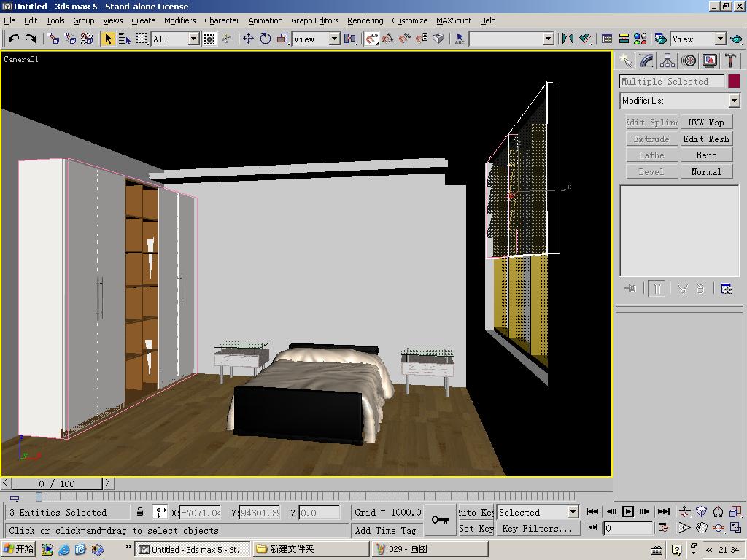Apply the Edit Mesh modifier button
747x560 pixels.
point(706,139)
